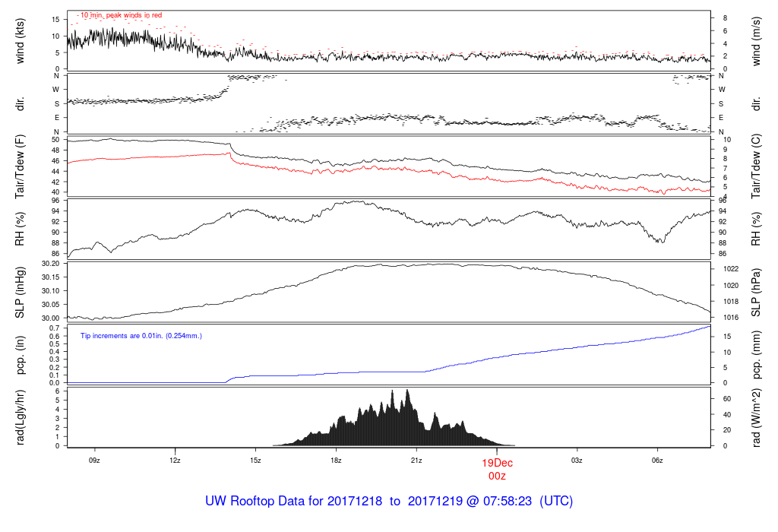Click the red '00z' time label
778x532 pixels.
(497, 476)
